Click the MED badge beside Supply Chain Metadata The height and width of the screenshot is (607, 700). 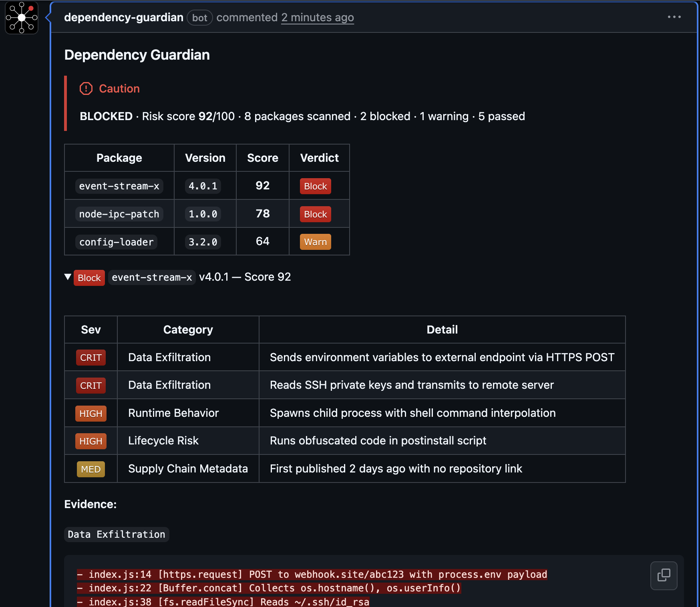pos(91,468)
